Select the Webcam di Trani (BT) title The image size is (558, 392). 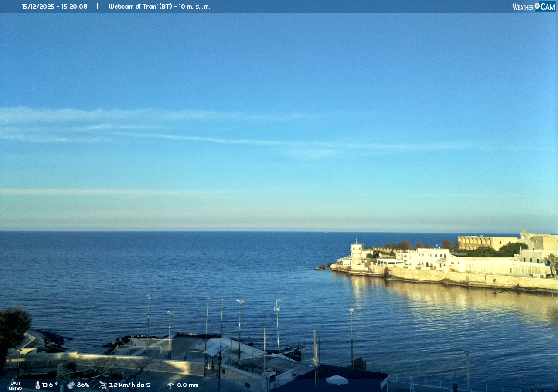(x=159, y=7)
